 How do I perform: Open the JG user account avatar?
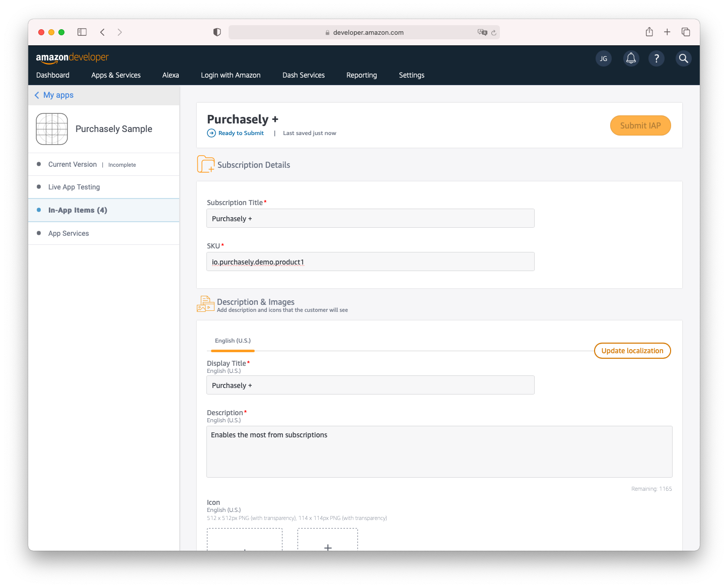pyautogui.click(x=604, y=58)
